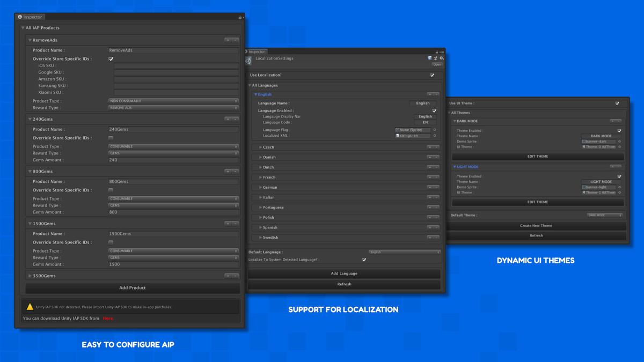Viewport: 644px width, 362px height.
Task: Click the object picker for Theme-1 UI Theme
Action: point(619,193)
